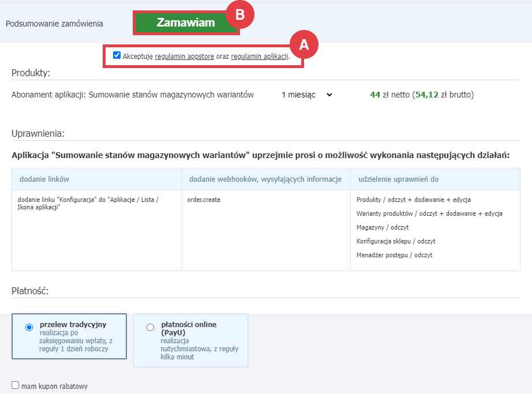Click the green Zamawiam order button
This screenshot has width=532, height=394.
pyautogui.click(x=185, y=23)
